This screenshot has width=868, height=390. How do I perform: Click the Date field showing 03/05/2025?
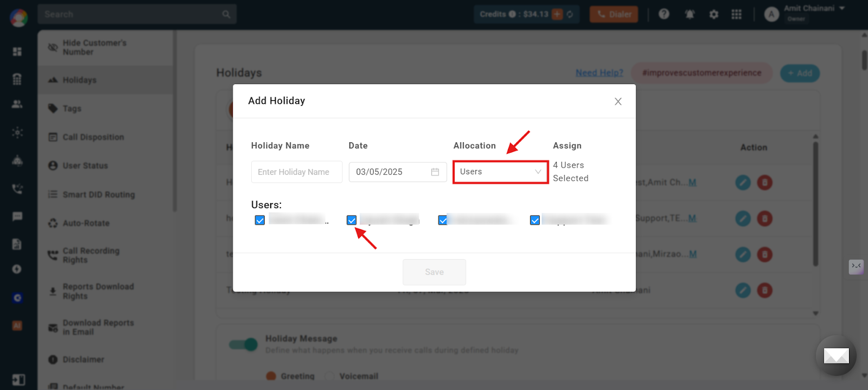[398, 172]
